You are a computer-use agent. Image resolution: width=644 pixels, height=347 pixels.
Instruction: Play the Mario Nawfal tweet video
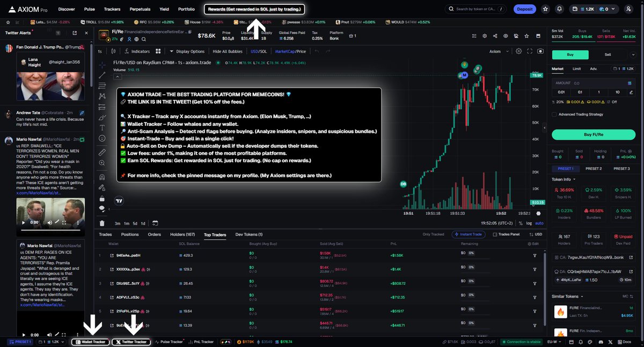pyautogui.click(x=24, y=222)
